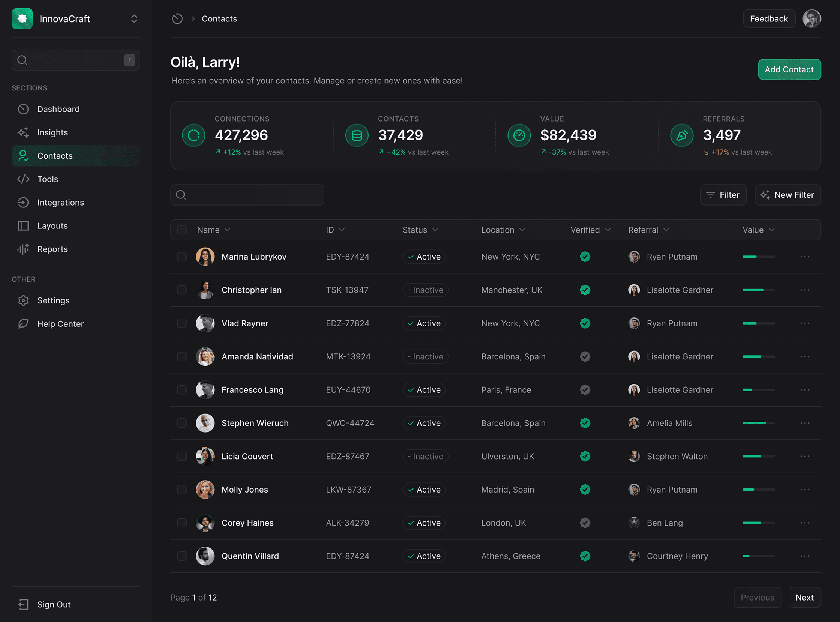Click the value bar for Stephen Wieruch
The height and width of the screenshot is (622, 840).
[758, 423]
